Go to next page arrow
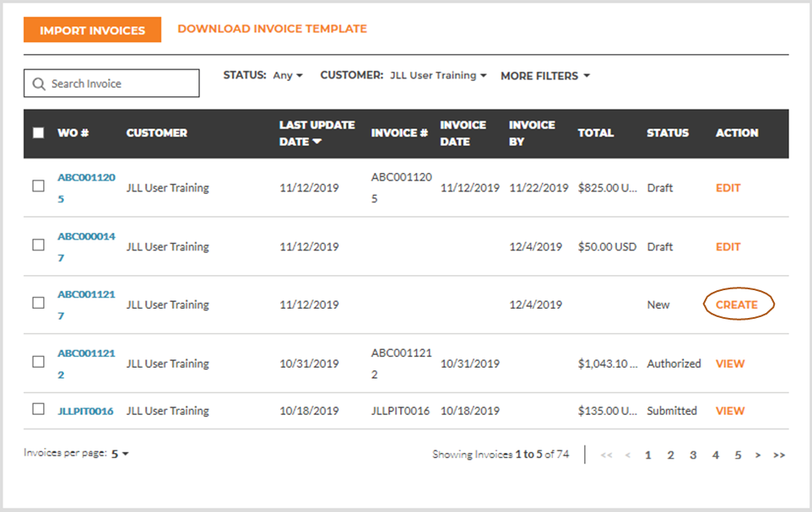 758,455
